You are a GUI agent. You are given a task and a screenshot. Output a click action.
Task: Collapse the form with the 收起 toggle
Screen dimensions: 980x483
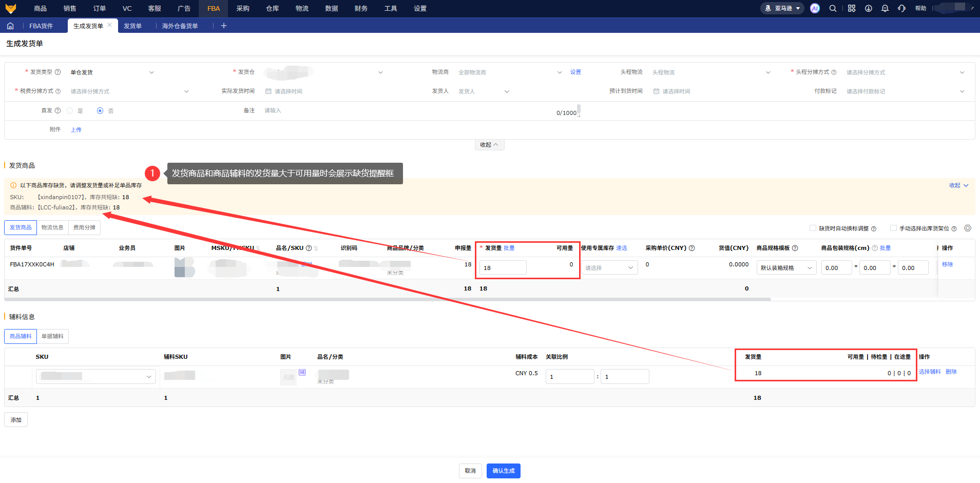(x=489, y=145)
